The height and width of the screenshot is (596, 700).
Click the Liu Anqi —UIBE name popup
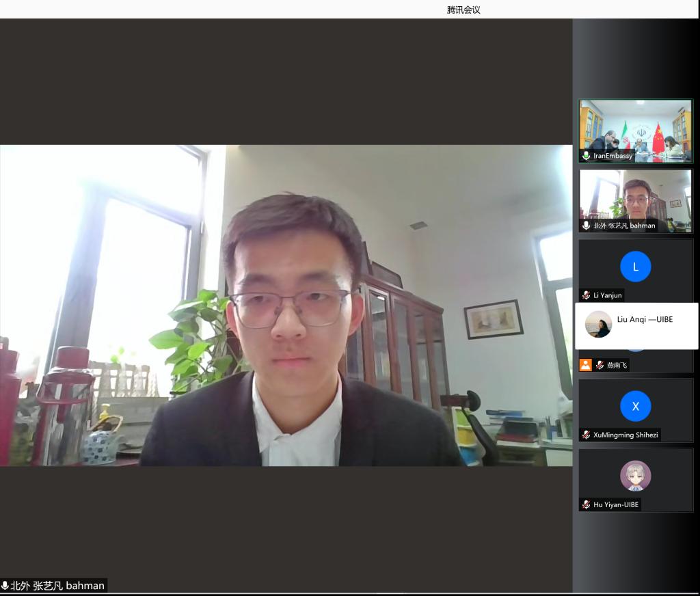coord(644,319)
